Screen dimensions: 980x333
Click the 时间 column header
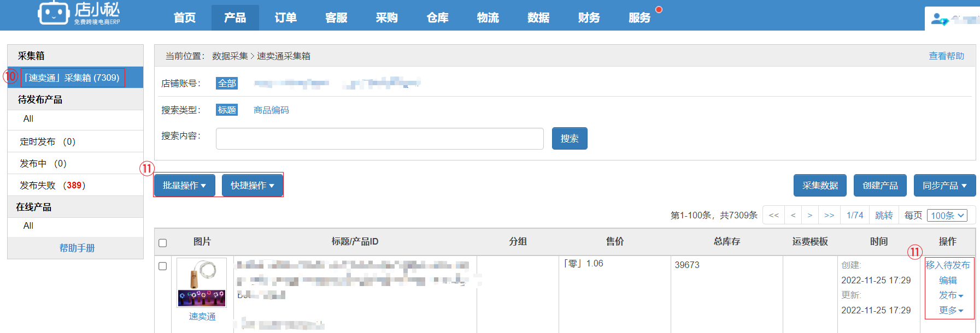[x=879, y=241]
